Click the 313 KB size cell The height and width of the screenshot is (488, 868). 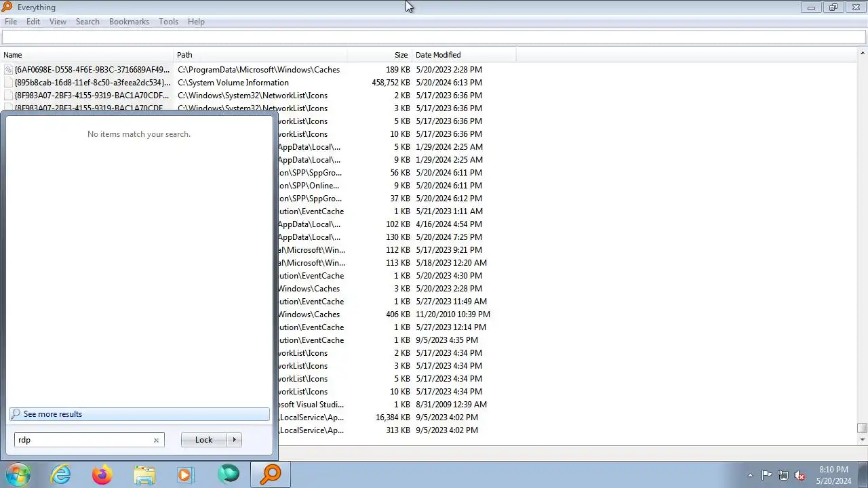click(x=398, y=430)
